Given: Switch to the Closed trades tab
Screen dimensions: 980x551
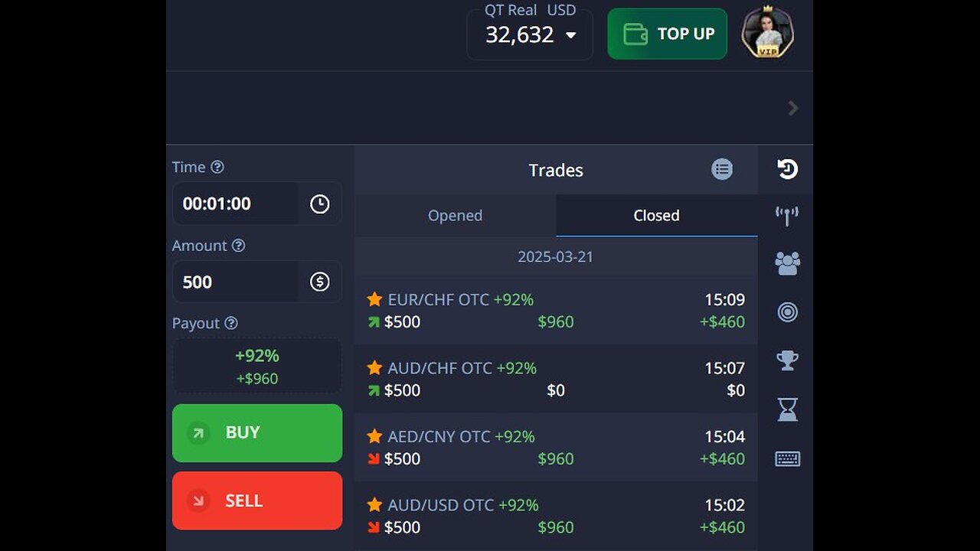Looking at the screenshot, I should click(x=656, y=216).
